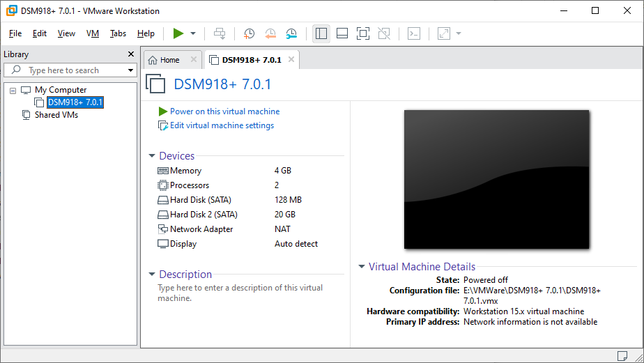Open the Edit menu
Viewport: 644px width, 363px height.
[x=40, y=33]
